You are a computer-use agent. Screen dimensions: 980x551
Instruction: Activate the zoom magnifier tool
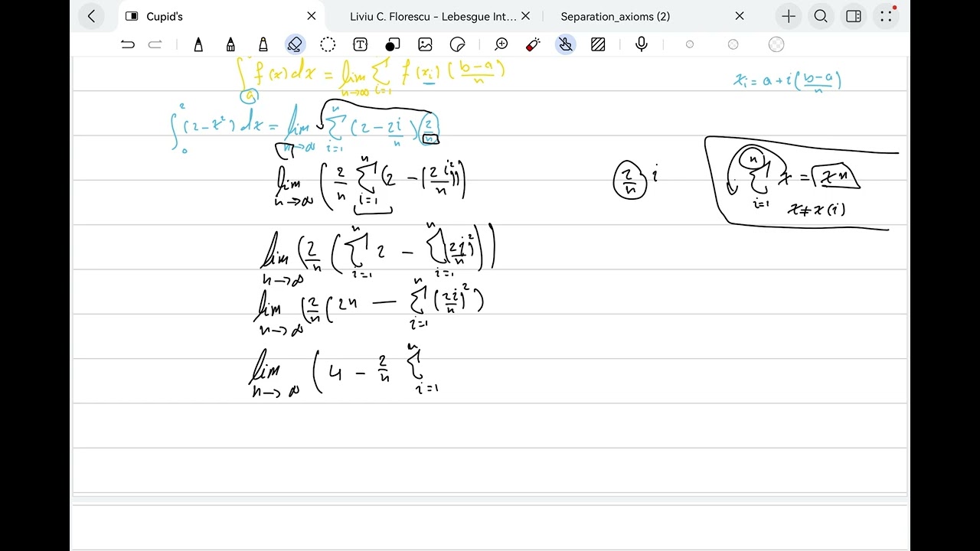click(501, 44)
